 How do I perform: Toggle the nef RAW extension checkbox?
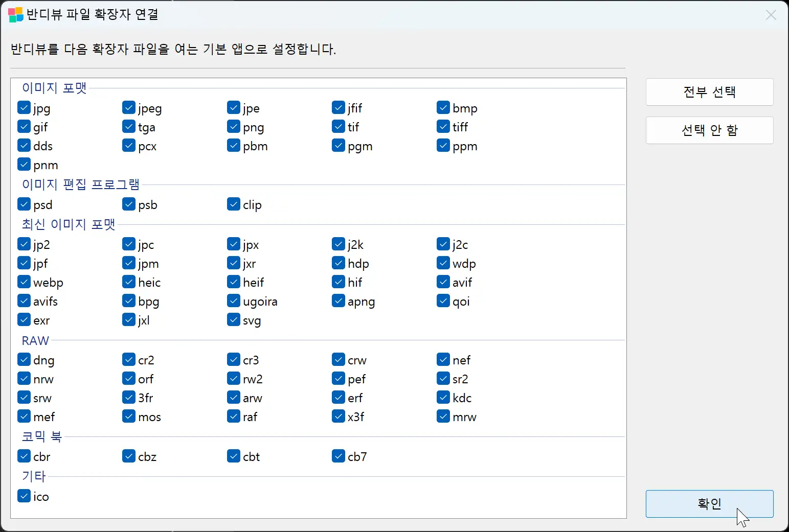[x=443, y=360]
